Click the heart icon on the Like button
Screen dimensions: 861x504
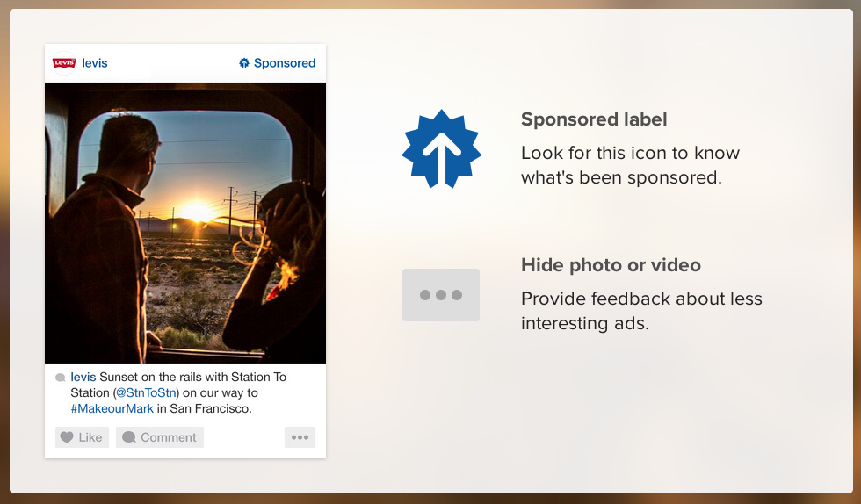[66, 437]
